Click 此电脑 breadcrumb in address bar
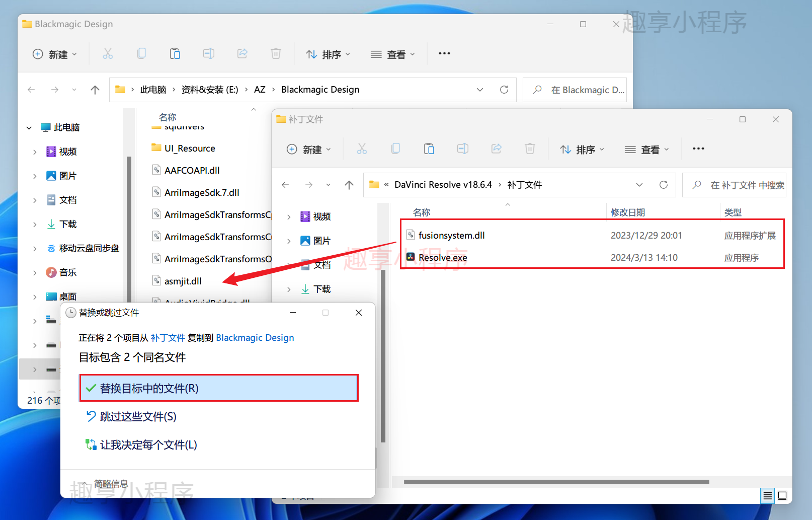Viewport: 812px width, 520px height. pos(153,90)
